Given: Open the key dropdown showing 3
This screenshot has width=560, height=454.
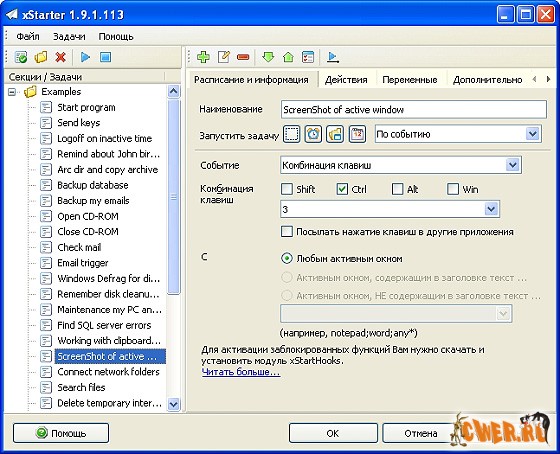Looking at the screenshot, I should click(x=491, y=209).
